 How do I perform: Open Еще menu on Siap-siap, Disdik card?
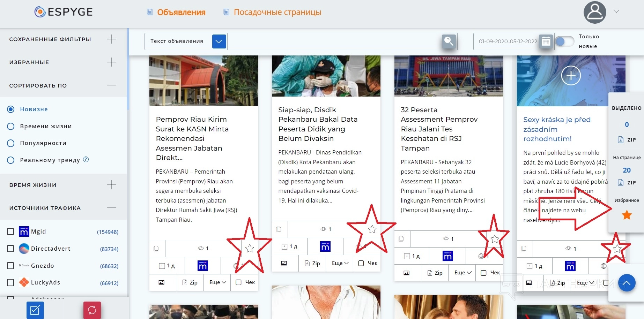(x=340, y=263)
